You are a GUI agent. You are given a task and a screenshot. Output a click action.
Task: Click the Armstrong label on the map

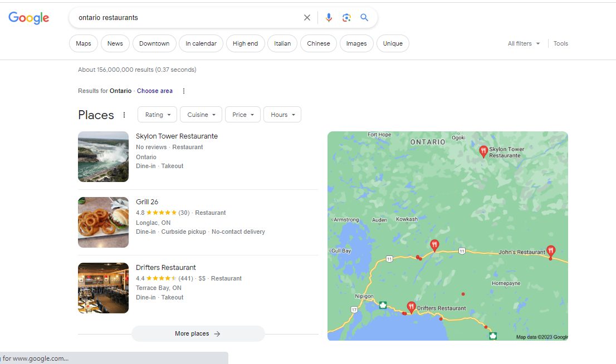click(x=346, y=219)
